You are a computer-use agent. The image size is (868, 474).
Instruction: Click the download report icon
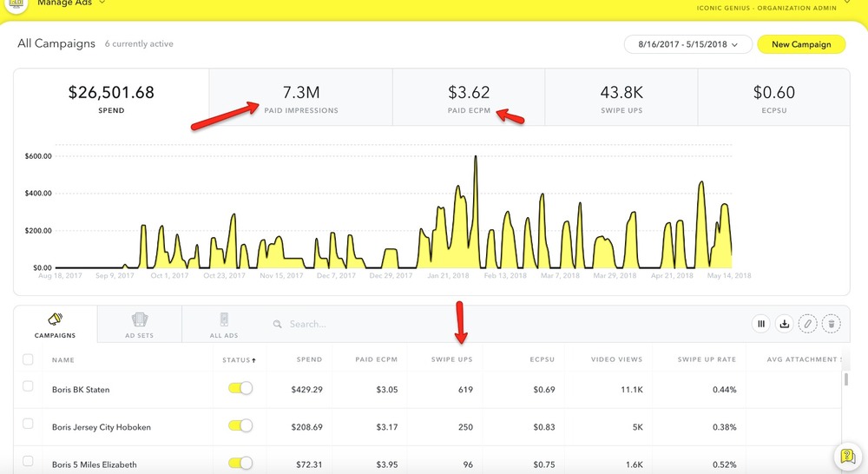pyautogui.click(x=784, y=324)
